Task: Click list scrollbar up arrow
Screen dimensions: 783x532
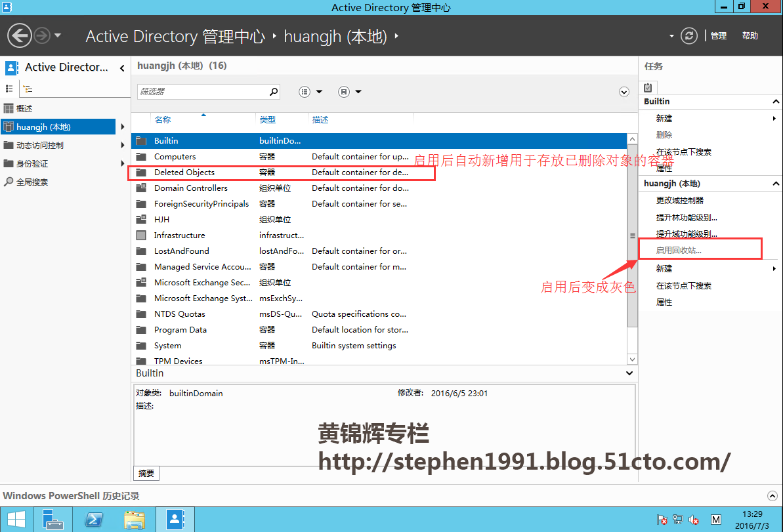Action: [x=632, y=139]
